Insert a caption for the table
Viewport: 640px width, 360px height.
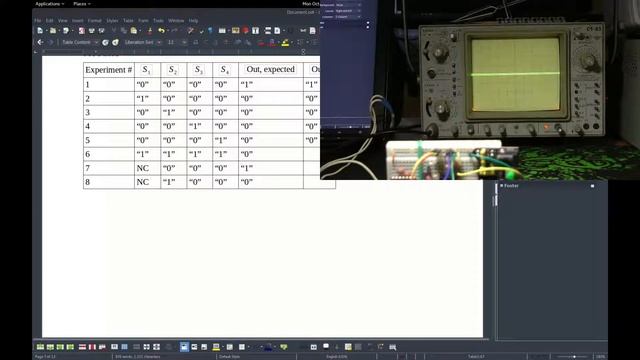click(x=326, y=347)
